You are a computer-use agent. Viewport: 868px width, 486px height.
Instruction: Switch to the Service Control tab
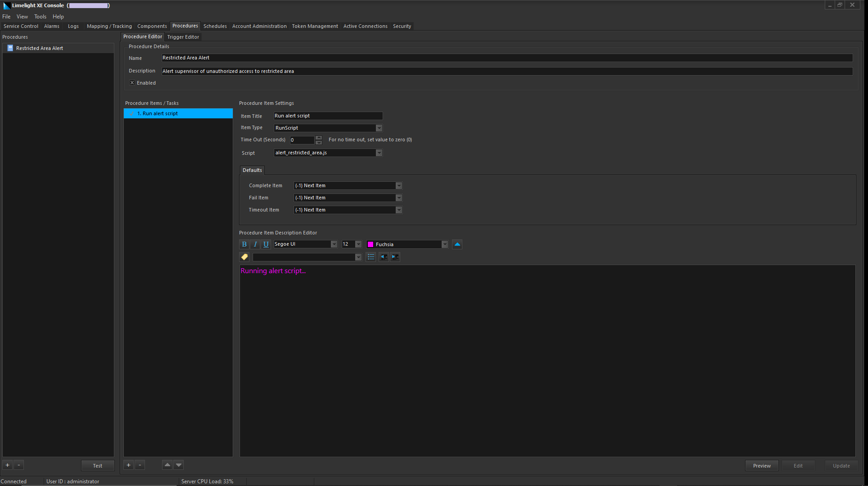pyautogui.click(x=21, y=26)
